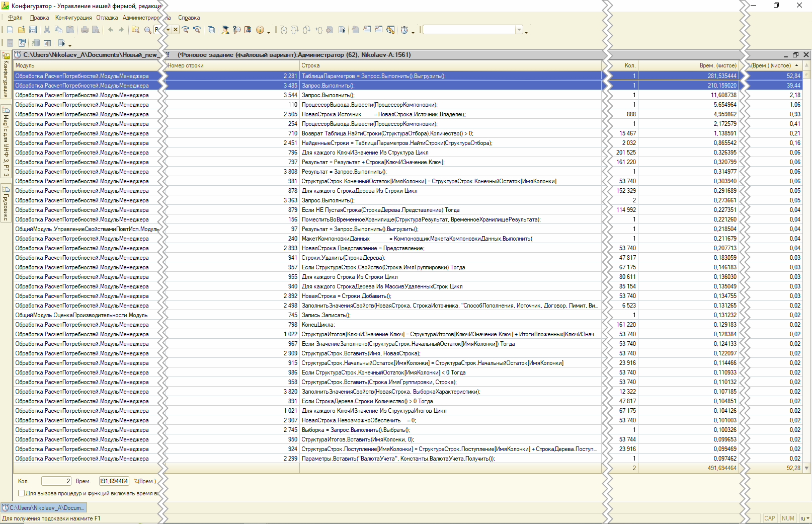Image resolution: width=812 pixels, height=524 pixels.
Task: Click the performance measurement stopwatch icon
Action: coord(404,30)
